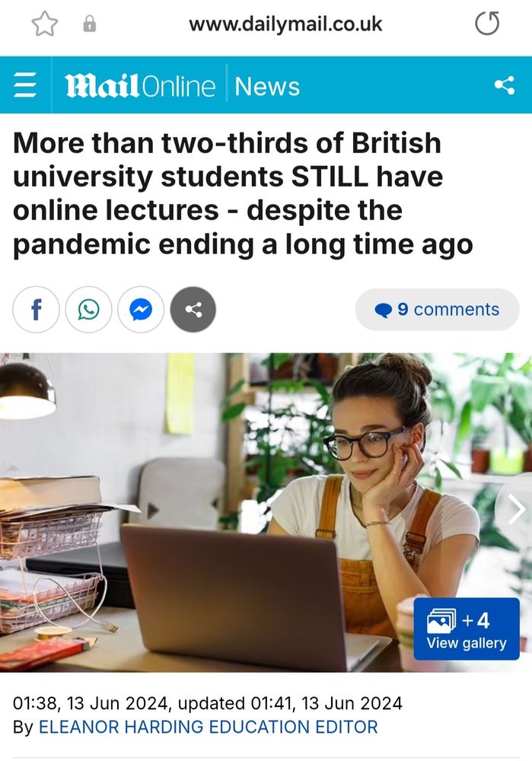
Task: Reload the page with the refresh icon
Action: tap(487, 24)
